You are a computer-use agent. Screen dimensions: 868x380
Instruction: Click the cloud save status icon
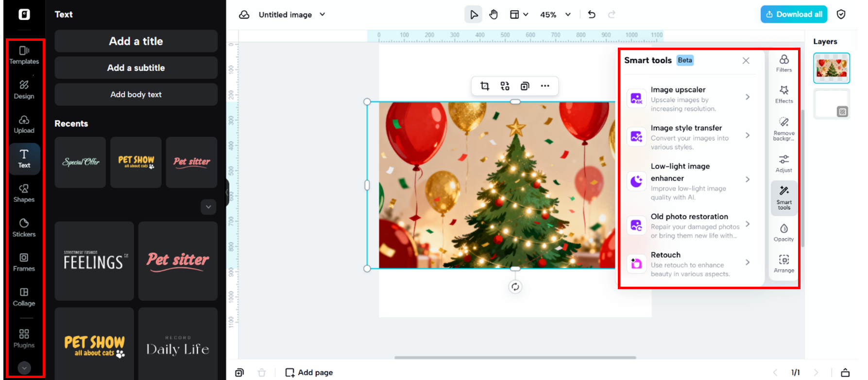point(244,15)
